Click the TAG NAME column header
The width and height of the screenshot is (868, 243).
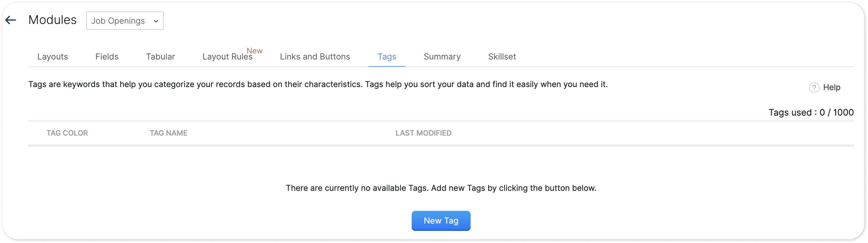[168, 133]
